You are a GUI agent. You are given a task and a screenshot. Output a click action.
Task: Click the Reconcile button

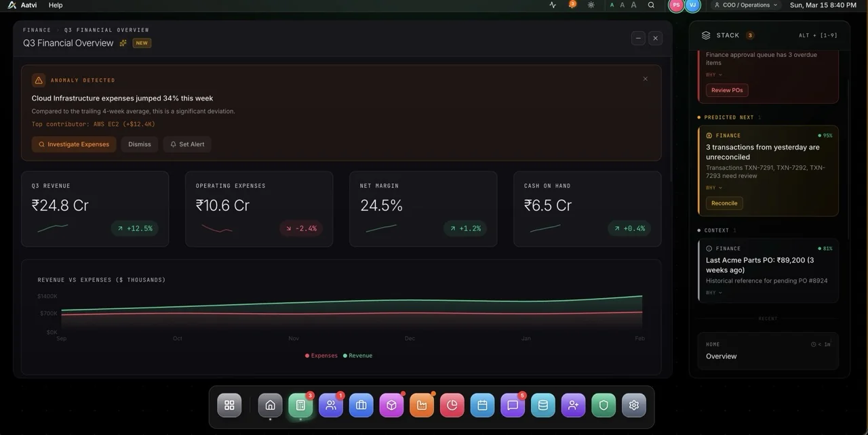724,203
